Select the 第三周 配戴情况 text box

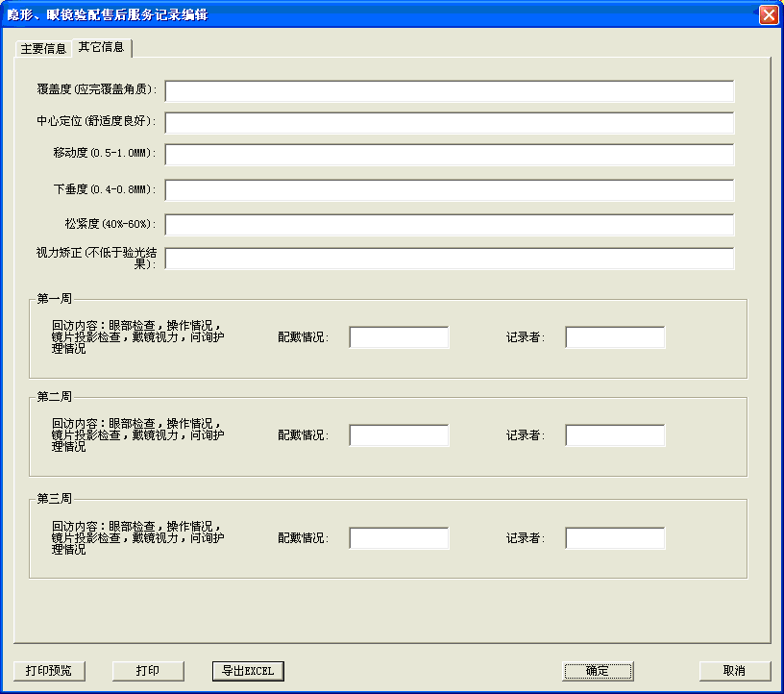click(399, 538)
